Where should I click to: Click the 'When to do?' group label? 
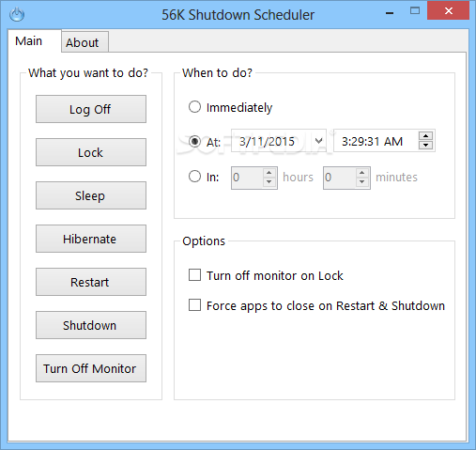[217, 73]
